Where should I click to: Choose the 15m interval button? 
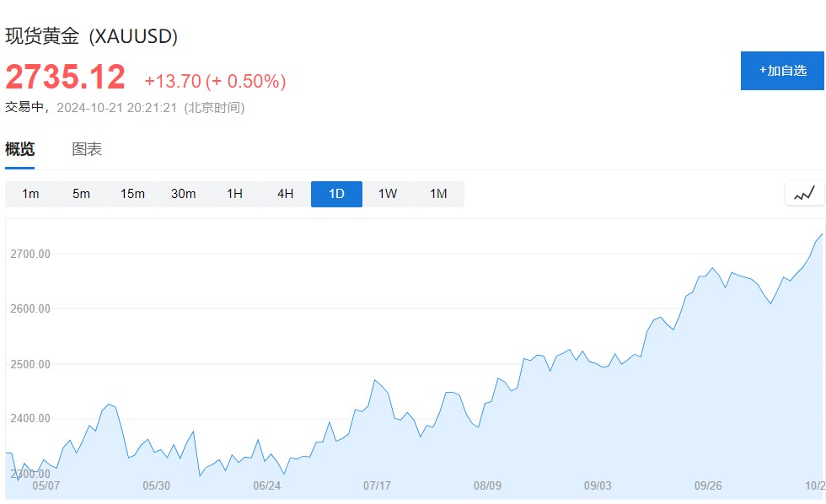132,194
